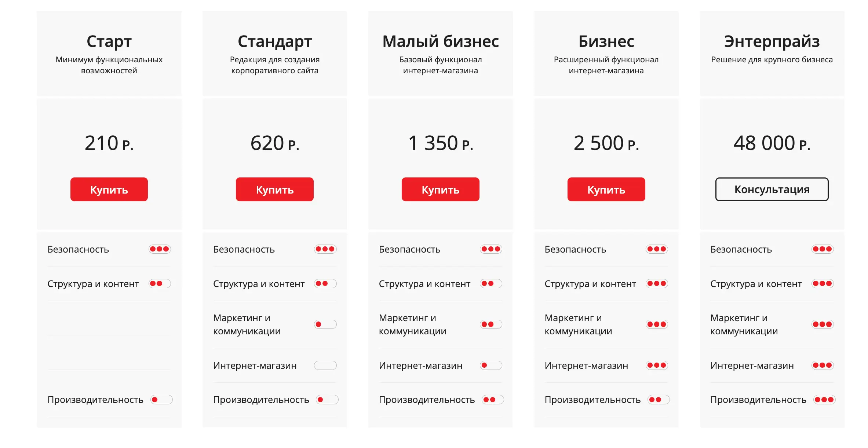Open Консультация for the Энтерпрайз plan

pyautogui.click(x=772, y=190)
